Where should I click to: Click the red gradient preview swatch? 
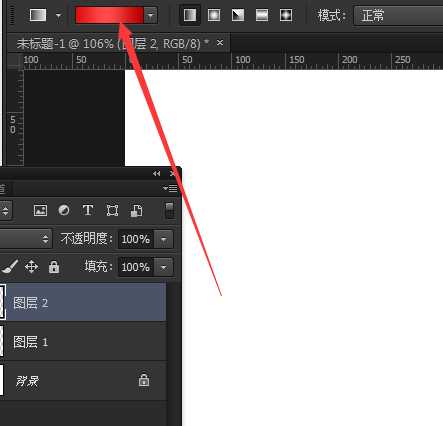[x=110, y=15]
